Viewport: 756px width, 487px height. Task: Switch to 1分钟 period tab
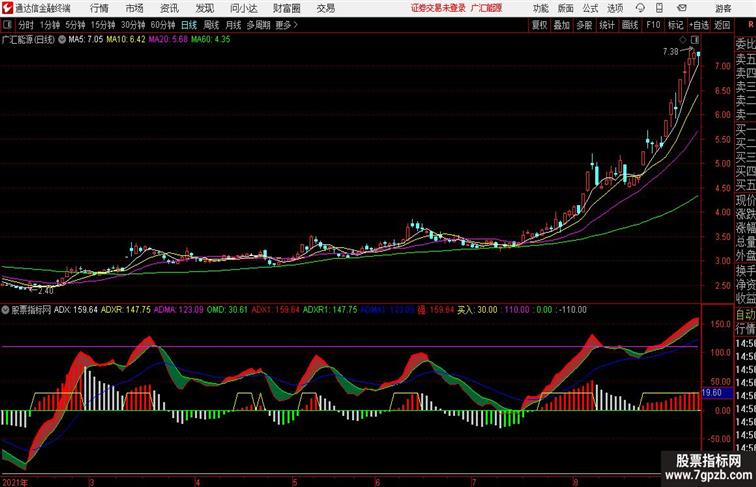[49, 25]
